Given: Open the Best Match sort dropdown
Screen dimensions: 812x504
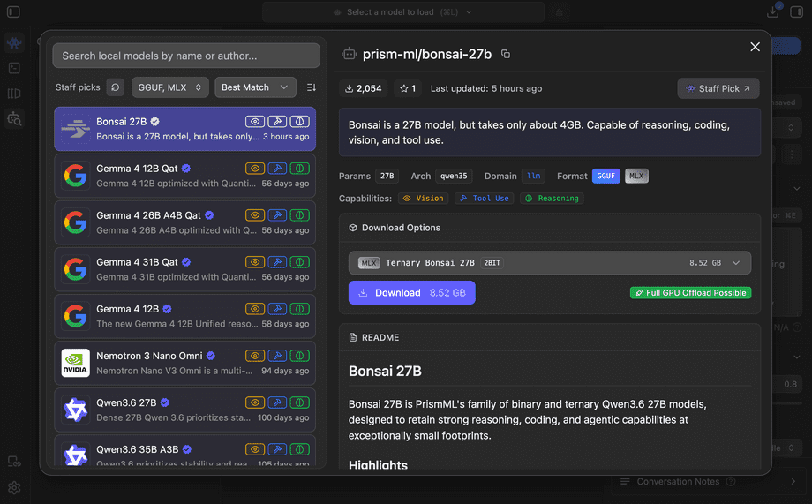Looking at the screenshot, I should point(255,87).
